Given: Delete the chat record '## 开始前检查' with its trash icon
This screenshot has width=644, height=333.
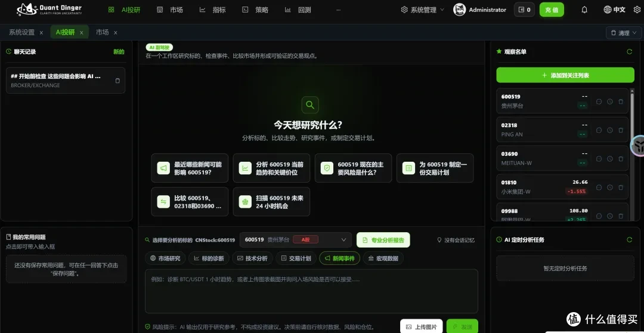Looking at the screenshot, I should pos(117,81).
